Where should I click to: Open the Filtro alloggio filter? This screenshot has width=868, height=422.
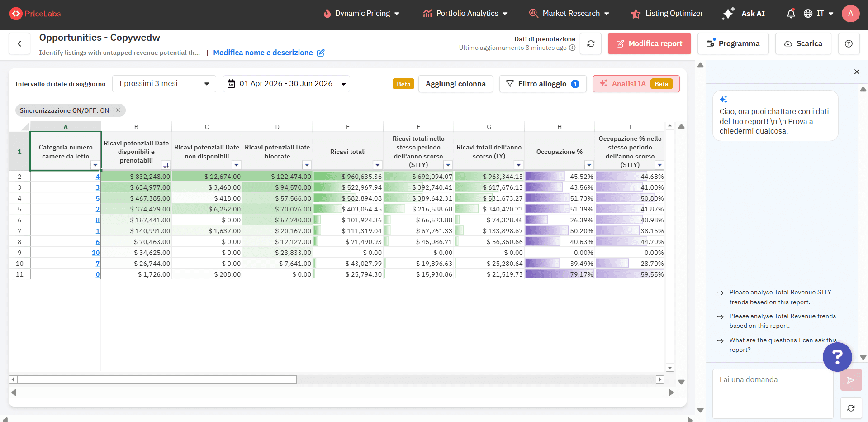point(542,84)
